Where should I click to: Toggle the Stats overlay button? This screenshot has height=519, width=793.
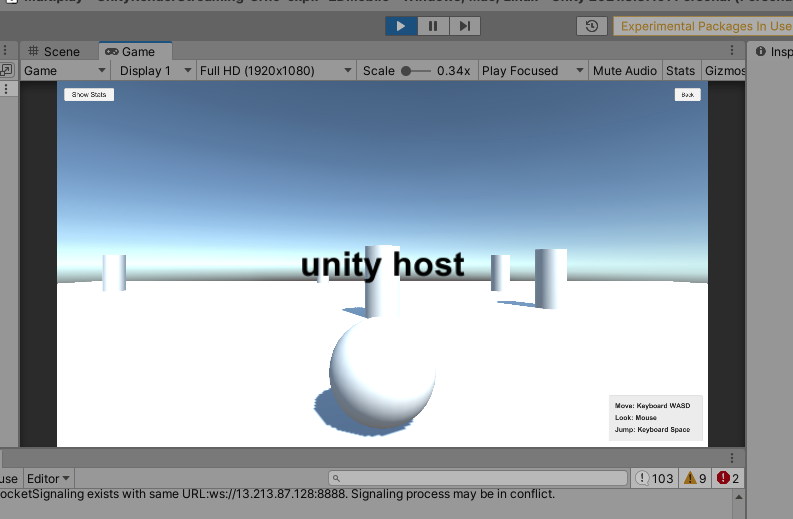(x=680, y=71)
